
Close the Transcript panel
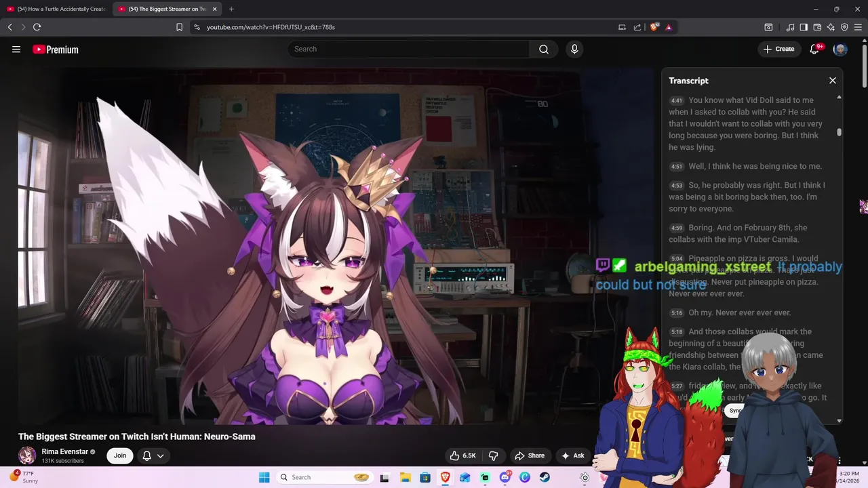(833, 81)
